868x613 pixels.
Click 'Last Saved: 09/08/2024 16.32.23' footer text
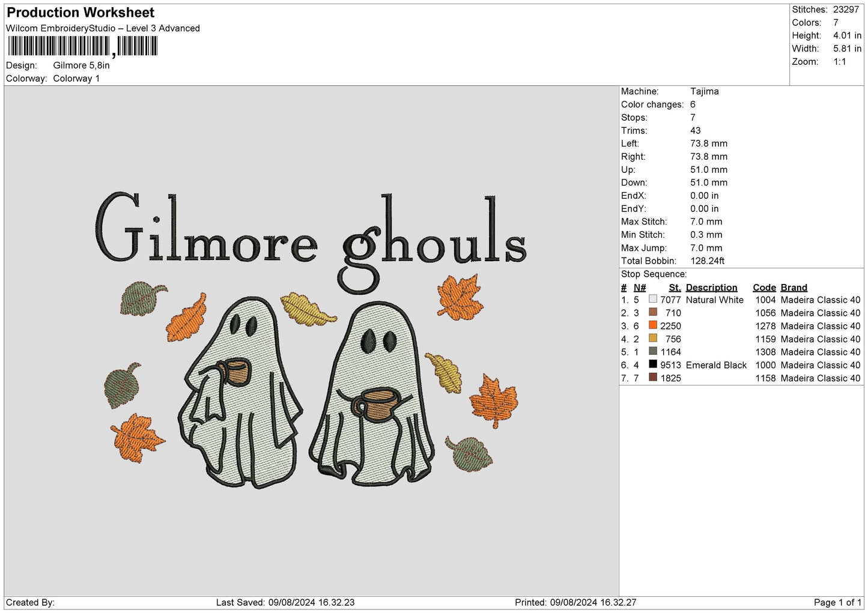pos(285,602)
